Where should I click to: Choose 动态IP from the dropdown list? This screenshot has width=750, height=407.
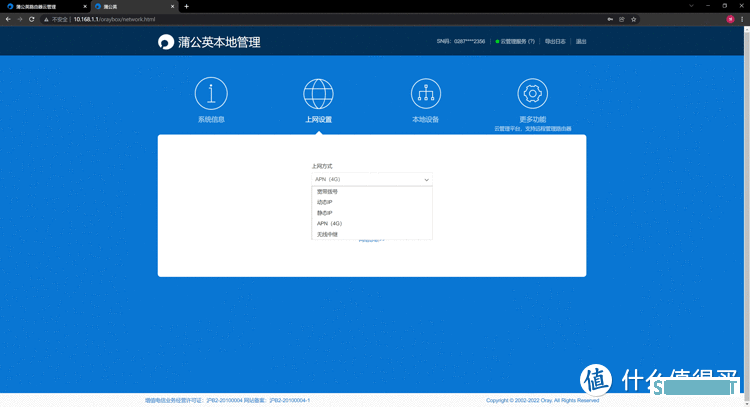click(x=372, y=202)
